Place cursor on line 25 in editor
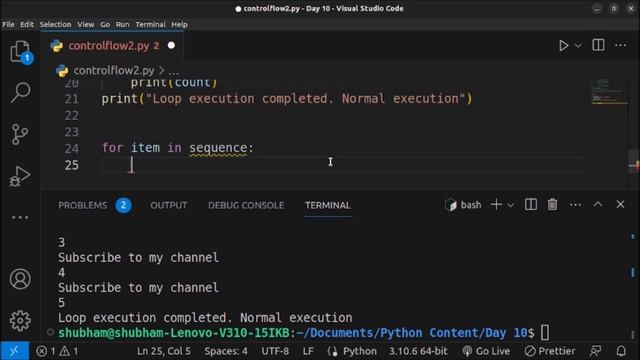640x360 pixels. point(343,165)
